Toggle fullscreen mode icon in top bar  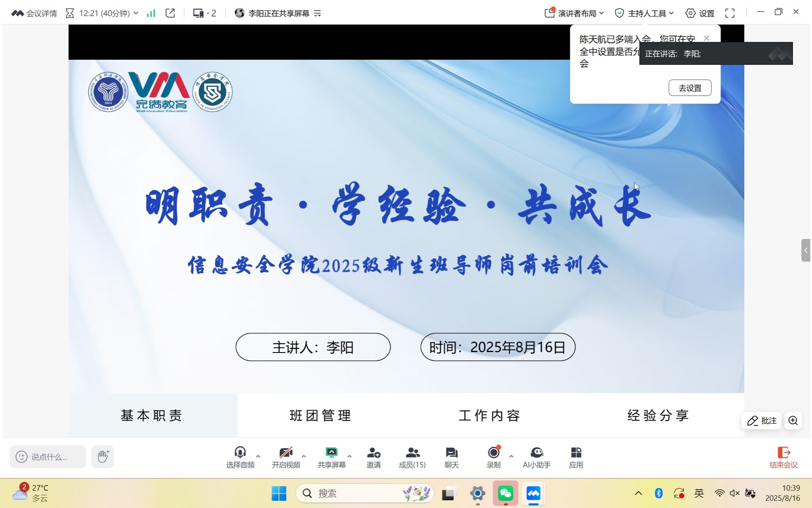click(x=730, y=14)
